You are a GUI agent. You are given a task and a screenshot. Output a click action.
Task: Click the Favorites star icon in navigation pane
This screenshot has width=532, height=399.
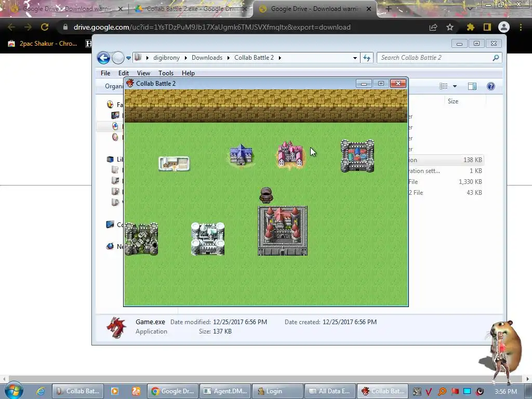110,104
